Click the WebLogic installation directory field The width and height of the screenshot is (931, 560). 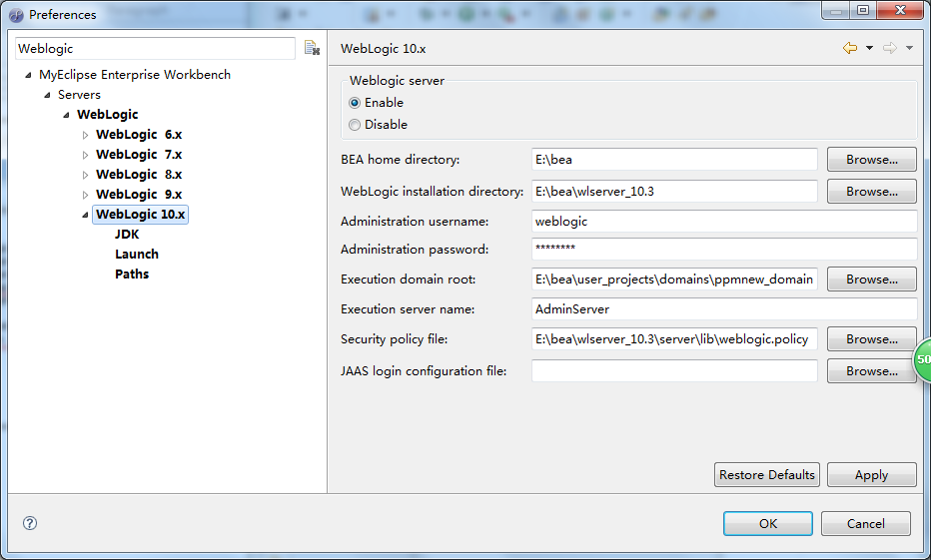(x=674, y=192)
